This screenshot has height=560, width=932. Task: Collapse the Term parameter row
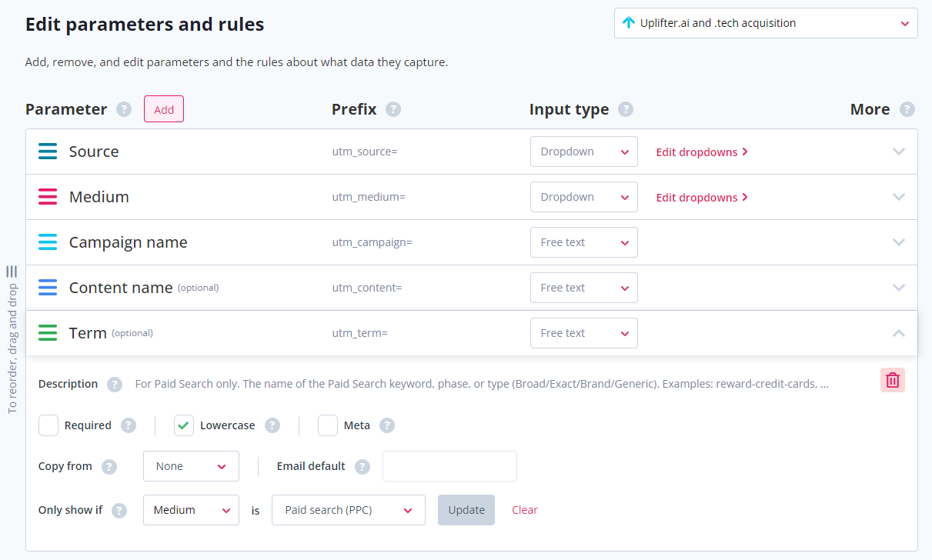[898, 333]
